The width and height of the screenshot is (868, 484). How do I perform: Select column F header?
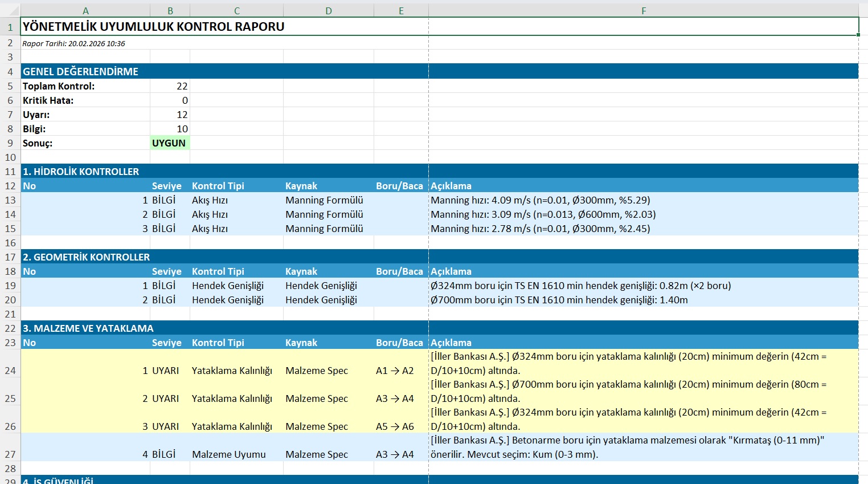[x=644, y=11]
